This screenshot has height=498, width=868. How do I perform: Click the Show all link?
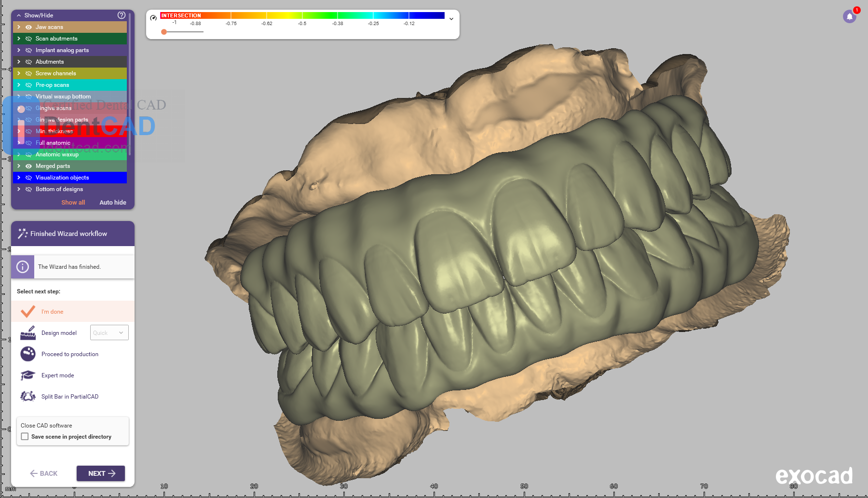[73, 203]
